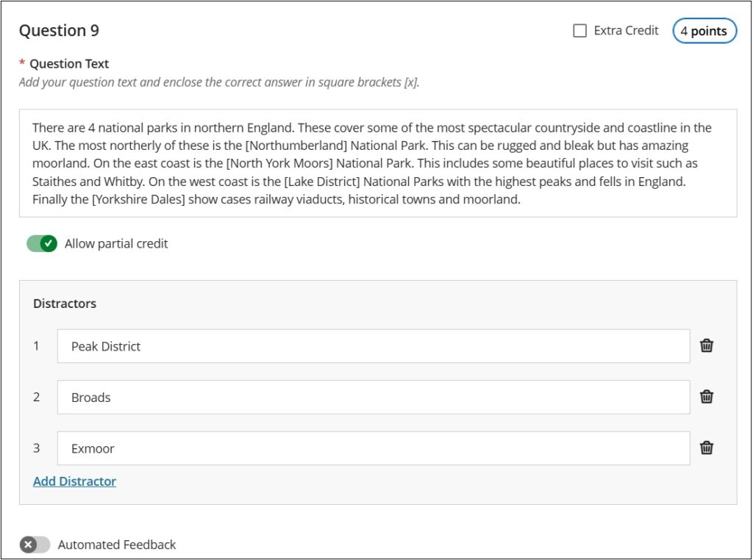Viewport: 753px width, 560px height.
Task: Focus the Peak District distractor field
Action: [374, 346]
